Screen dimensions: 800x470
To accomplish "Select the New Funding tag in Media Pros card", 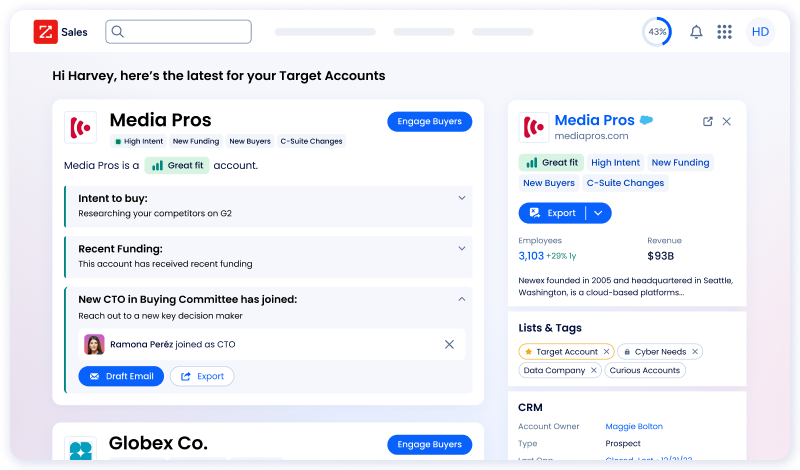I will pos(196,141).
